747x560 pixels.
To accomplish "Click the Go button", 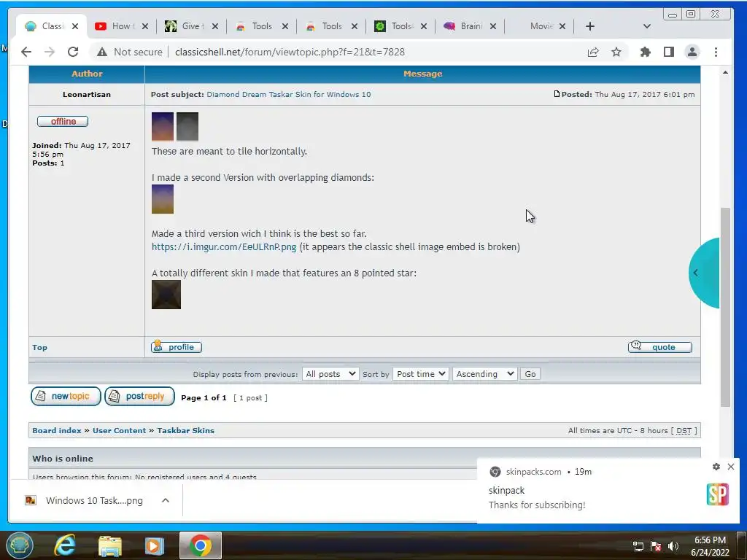I will (530, 374).
